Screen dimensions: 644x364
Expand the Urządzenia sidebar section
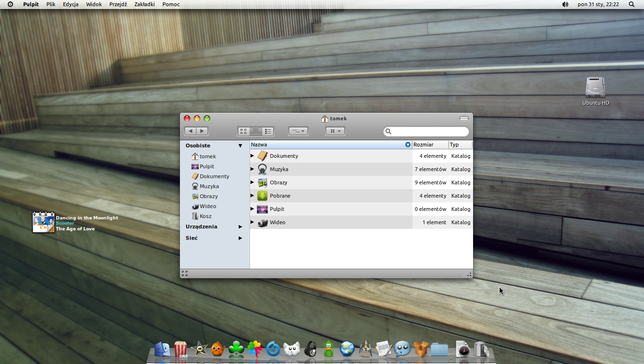tap(240, 227)
